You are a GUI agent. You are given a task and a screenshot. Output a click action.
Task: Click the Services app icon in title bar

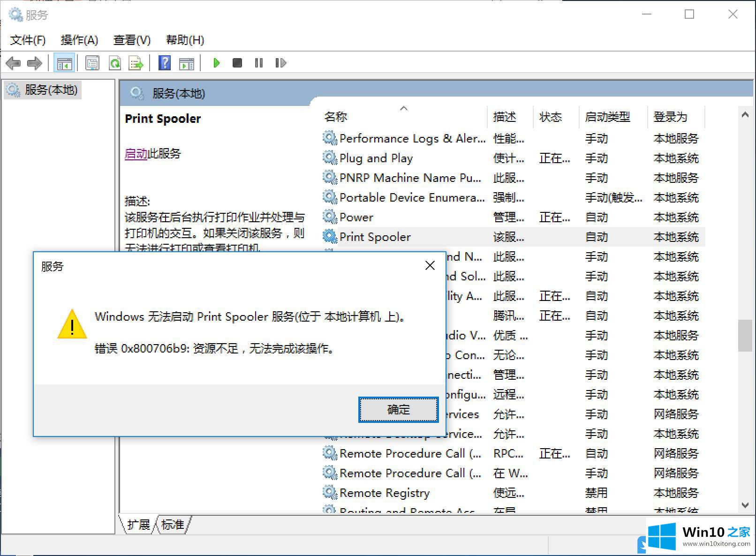point(15,15)
